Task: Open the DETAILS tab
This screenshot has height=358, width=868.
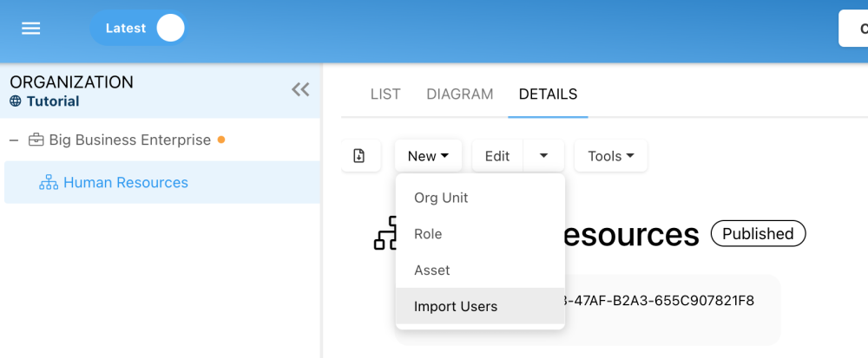Action: (548, 94)
